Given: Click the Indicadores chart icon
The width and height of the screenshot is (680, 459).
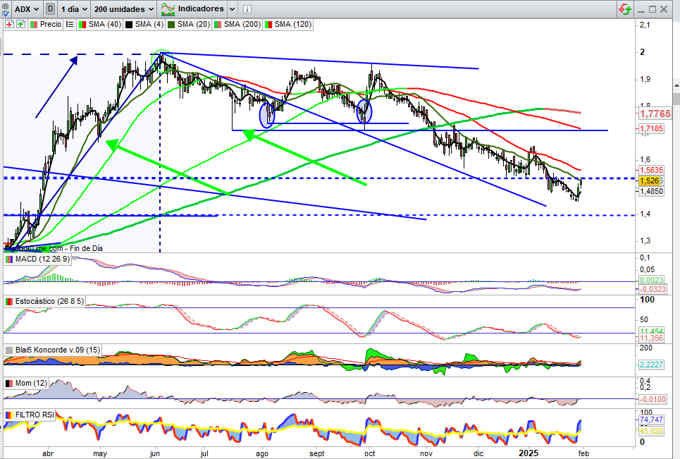Looking at the screenshot, I should pos(169,8).
